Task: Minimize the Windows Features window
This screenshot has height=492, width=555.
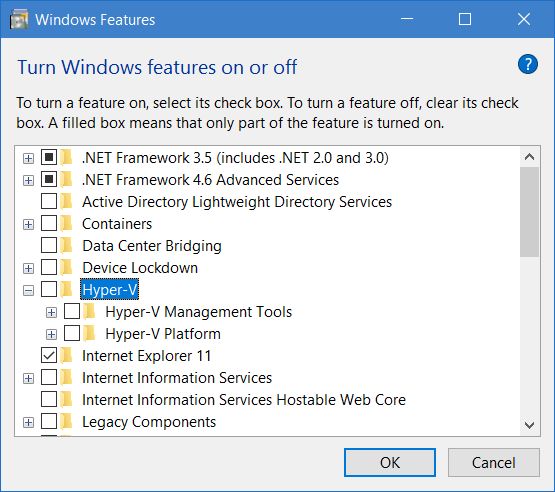Action: tap(407, 19)
